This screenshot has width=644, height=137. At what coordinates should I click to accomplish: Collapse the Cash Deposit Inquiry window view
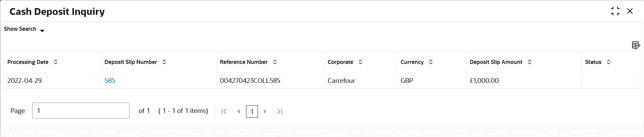[615, 11]
